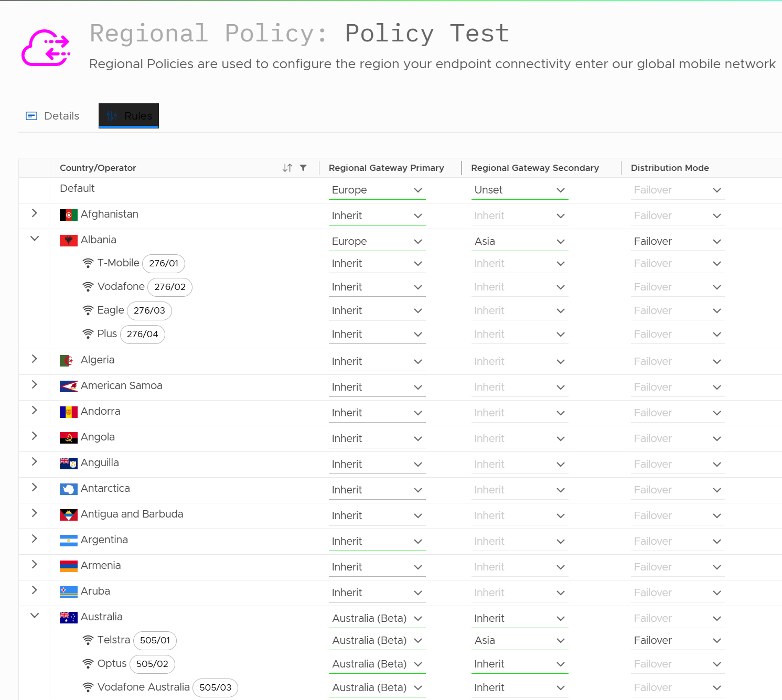Click the Afghanistan flag icon
This screenshot has width=782, height=700.
point(69,214)
